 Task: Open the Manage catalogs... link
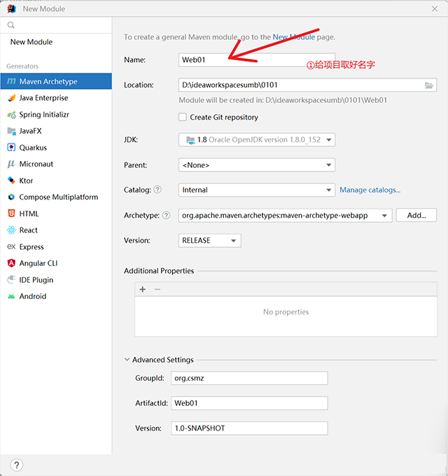point(370,190)
